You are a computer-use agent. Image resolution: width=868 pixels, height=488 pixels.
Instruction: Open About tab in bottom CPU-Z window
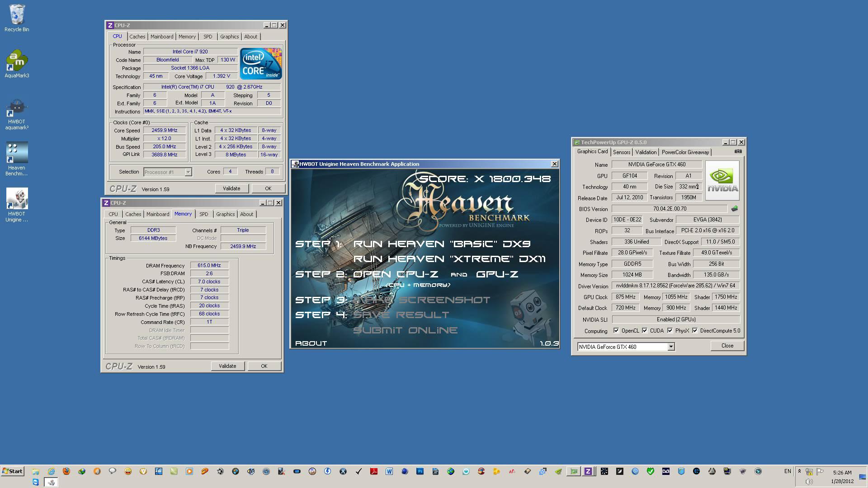tap(247, 214)
